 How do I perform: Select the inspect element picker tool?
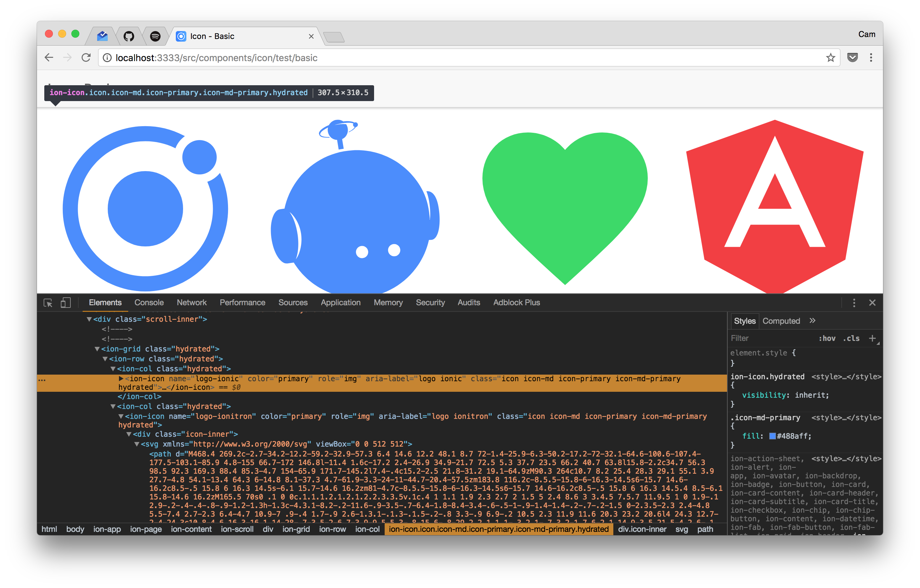(x=49, y=303)
